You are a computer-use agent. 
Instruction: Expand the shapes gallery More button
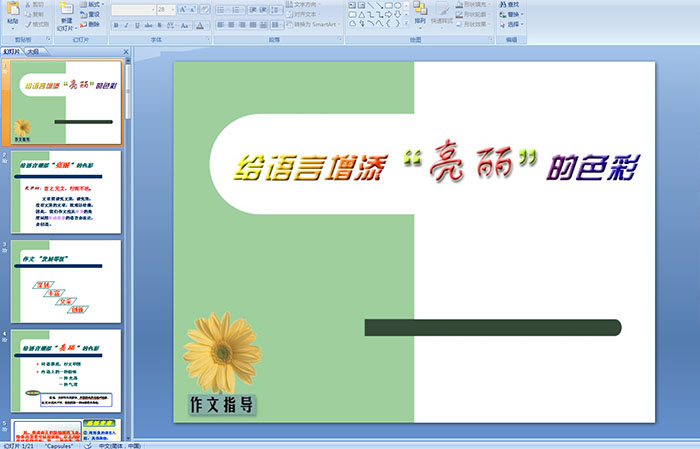[x=406, y=23]
